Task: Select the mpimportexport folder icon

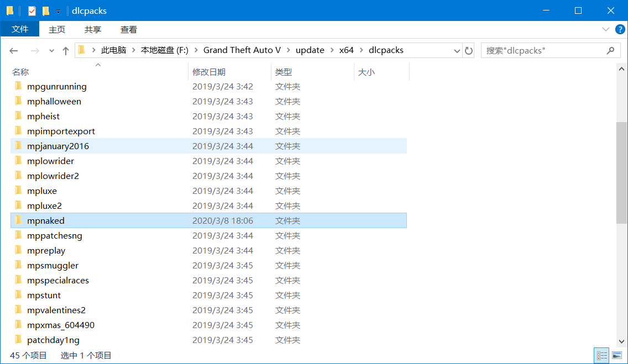Action: coord(18,131)
